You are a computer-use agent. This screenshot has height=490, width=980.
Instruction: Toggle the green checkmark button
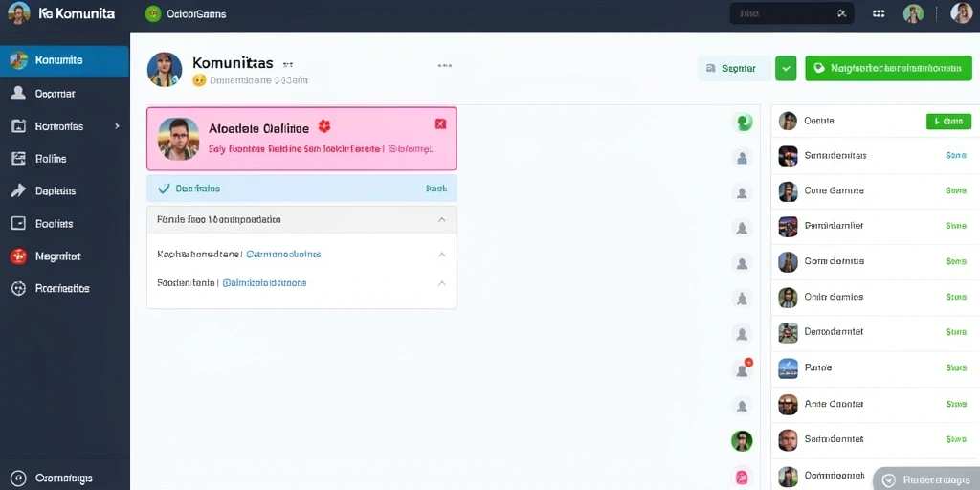(786, 69)
